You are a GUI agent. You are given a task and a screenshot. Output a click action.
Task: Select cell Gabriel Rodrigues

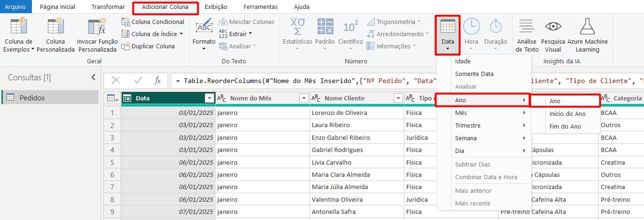point(357,150)
